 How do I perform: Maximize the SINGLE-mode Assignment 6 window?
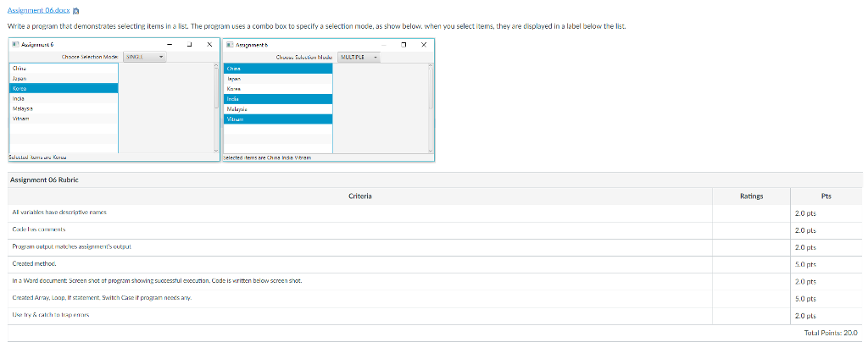(x=189, y=45)
